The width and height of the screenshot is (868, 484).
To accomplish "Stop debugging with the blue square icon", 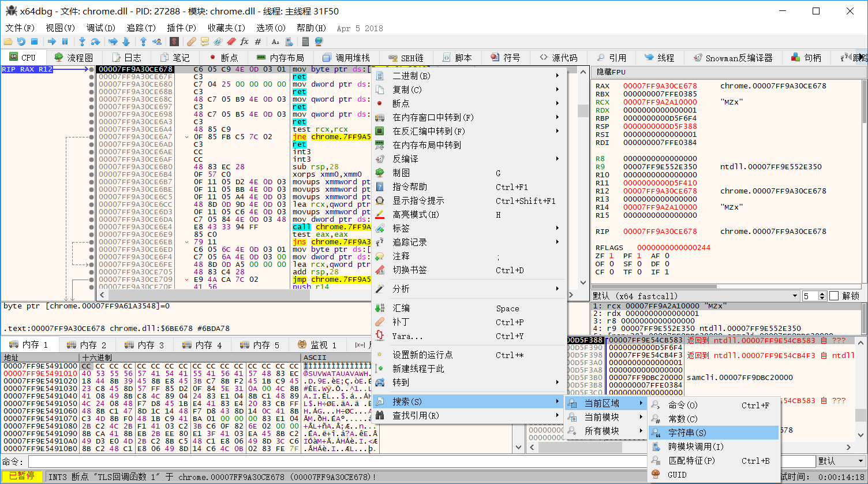I will click(x=34, y=42).
